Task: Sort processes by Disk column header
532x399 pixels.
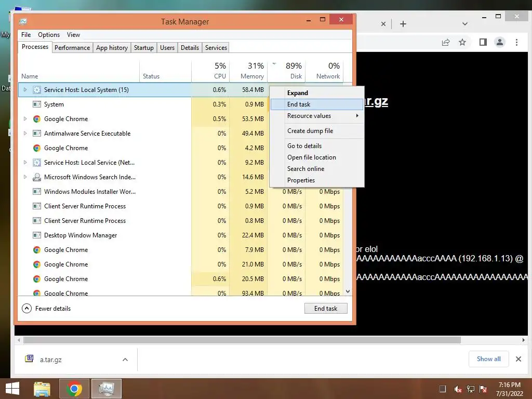Action: (287, 71)
